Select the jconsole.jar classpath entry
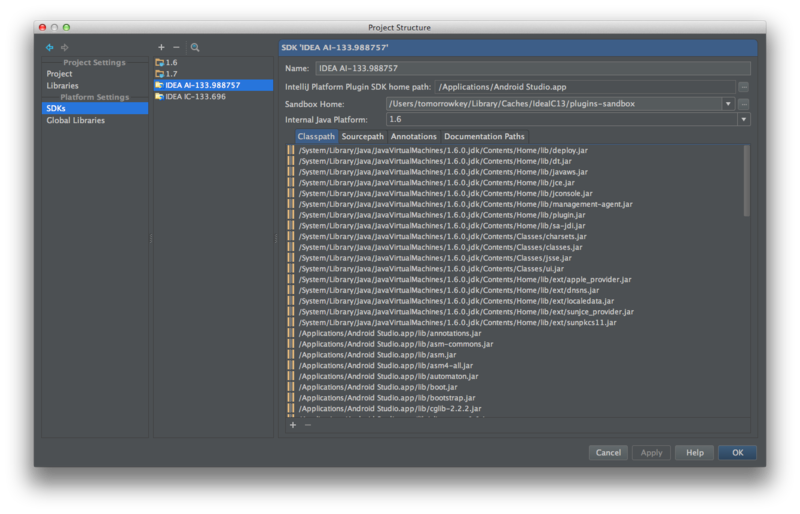This screenshot has height=514, width=800. pos(514,193)
